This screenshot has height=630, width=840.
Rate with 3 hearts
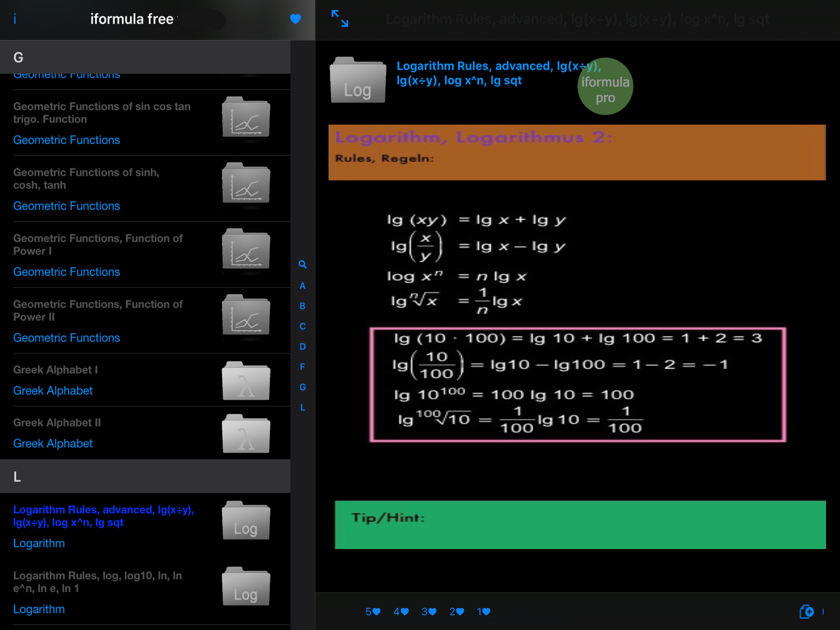[429, 611]
